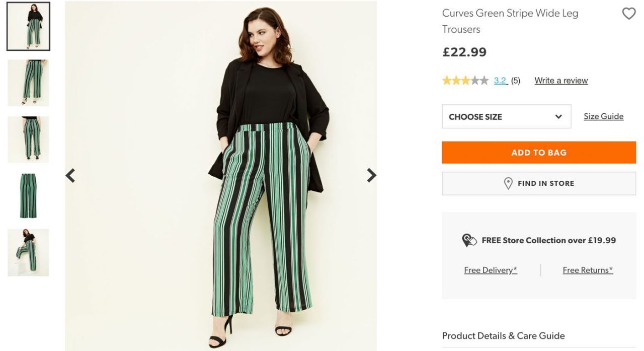Image resolution: width=644 pixels, height=351 pixels.
Task: Open the Choose Size dropdown
Action: coord(506,116)
